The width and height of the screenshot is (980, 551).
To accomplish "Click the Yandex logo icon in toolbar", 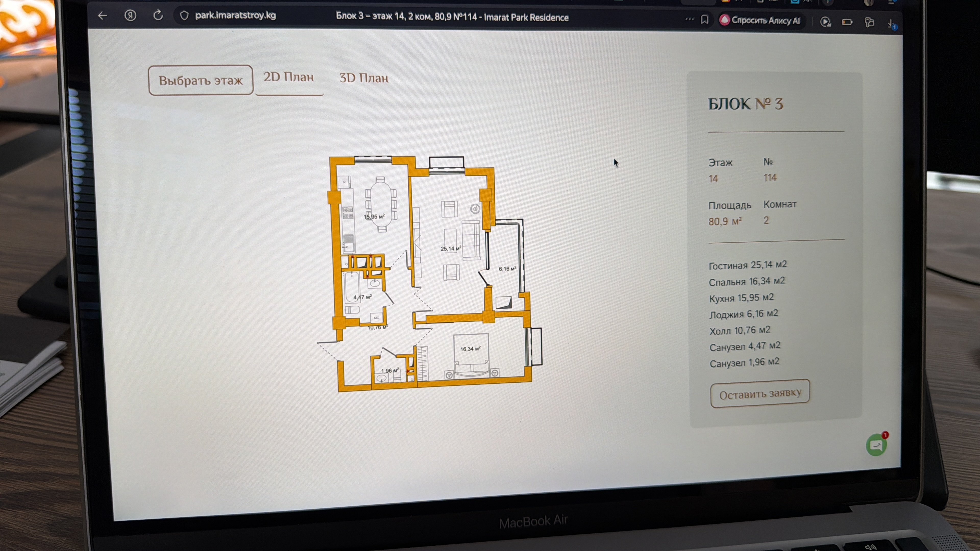I will click(130, 16).
